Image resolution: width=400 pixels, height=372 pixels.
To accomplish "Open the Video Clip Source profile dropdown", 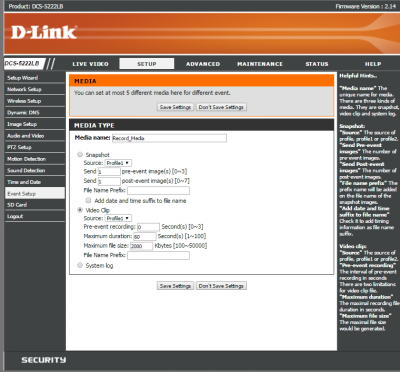I will click(118, 218).
